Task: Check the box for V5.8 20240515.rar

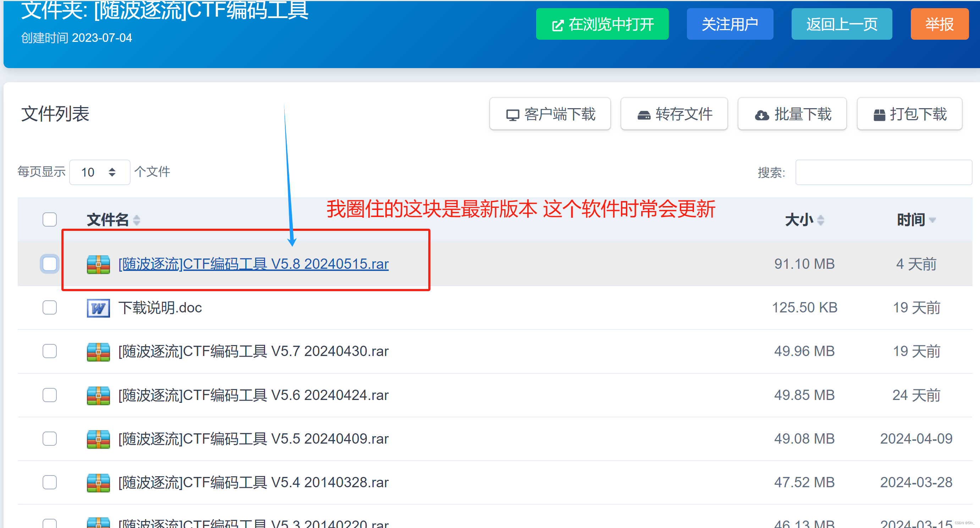Action: 49,264
